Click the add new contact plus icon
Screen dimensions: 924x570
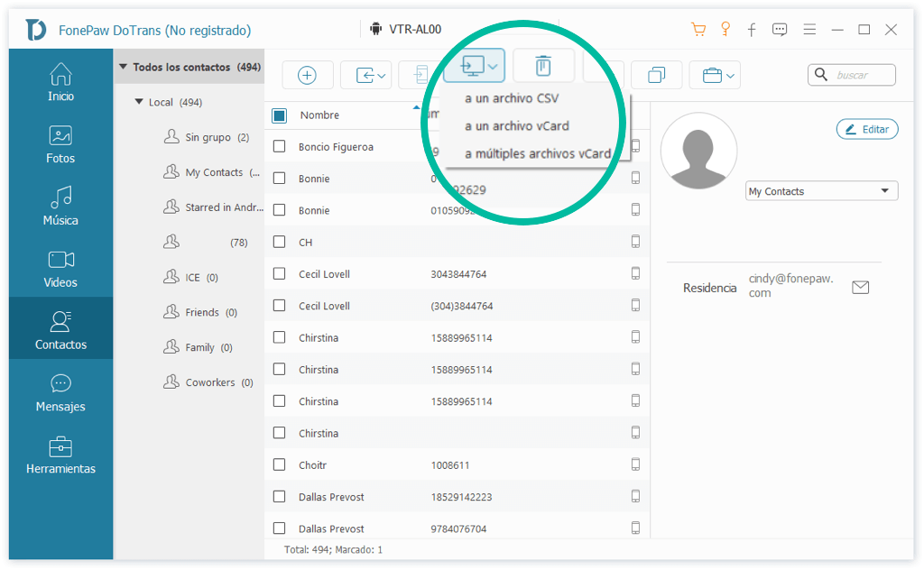pyautogui.click(x=307, y=76)
